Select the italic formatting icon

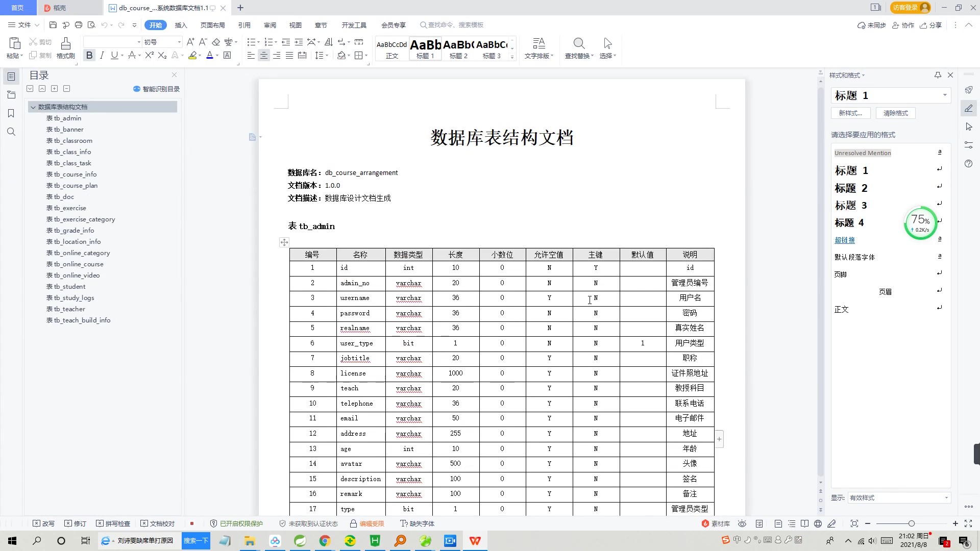(x=102, y=56)
